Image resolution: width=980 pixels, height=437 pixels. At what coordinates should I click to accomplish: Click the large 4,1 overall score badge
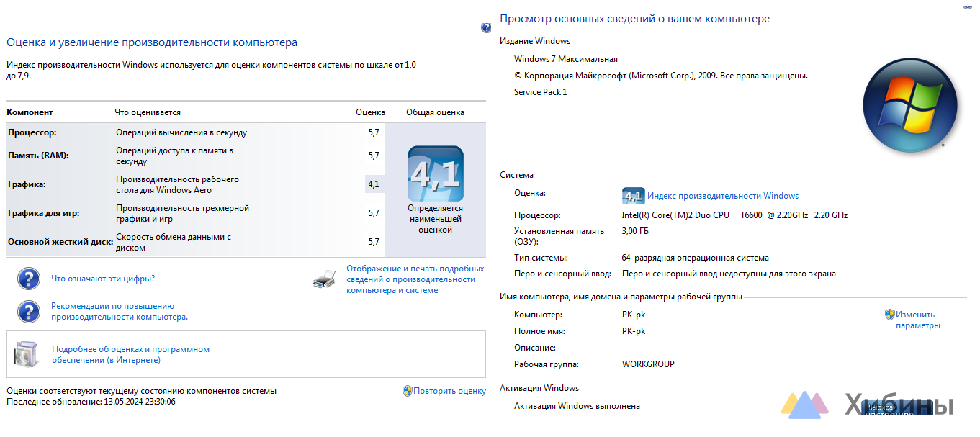coord(436,174)
